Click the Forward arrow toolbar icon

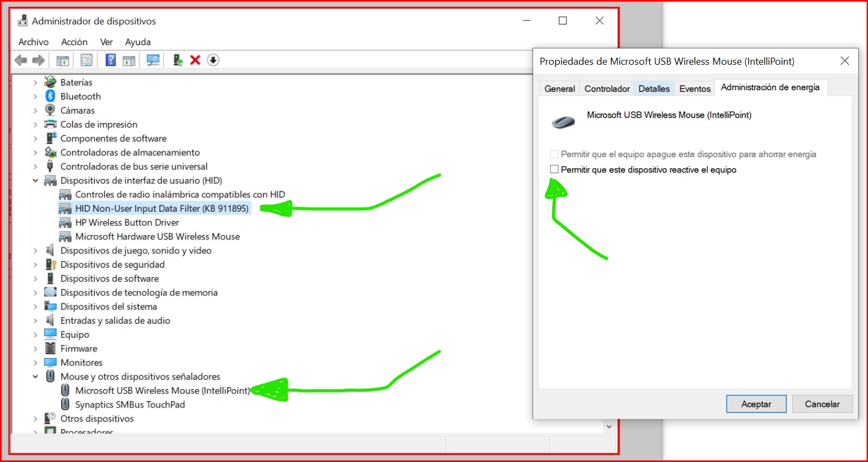(38, 60)
